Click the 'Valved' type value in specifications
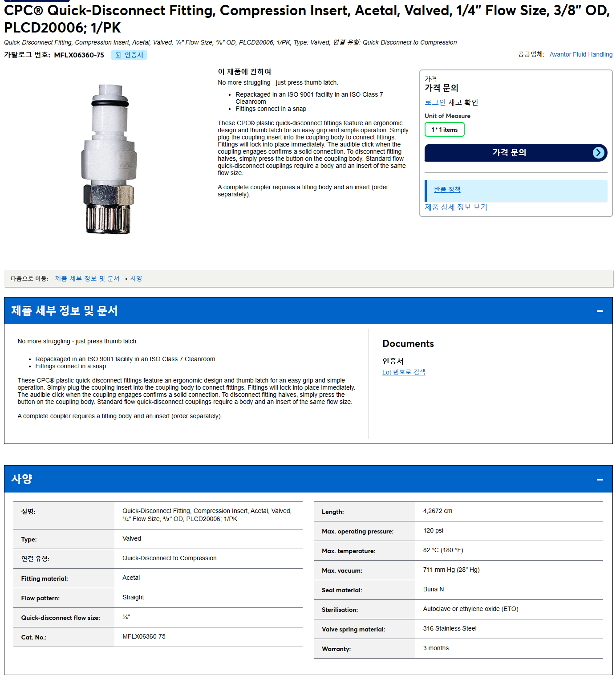The width and height of the screenshot is (616, 684). point(132,539)
